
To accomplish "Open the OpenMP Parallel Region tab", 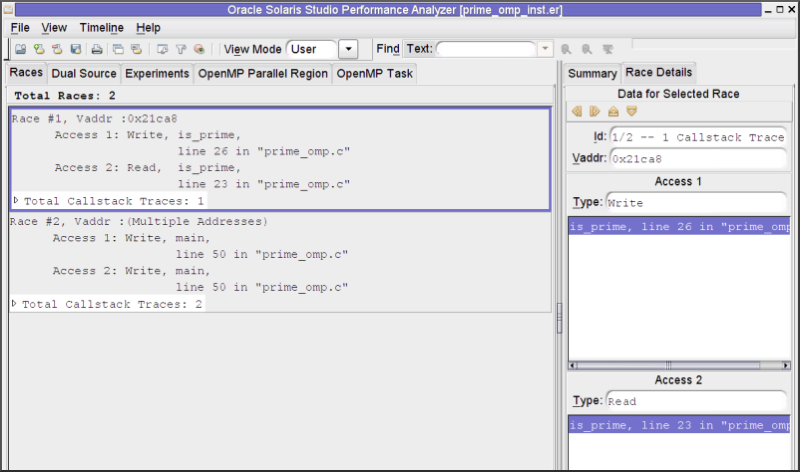I will pos(263,73).
